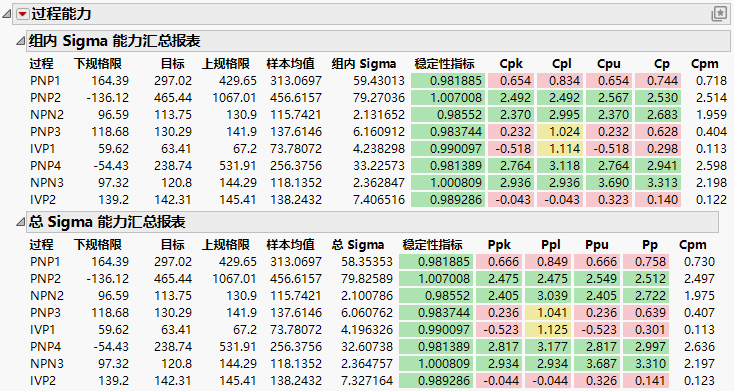
Task: Select lower spec limit -136.12 in second table
Action: [x=107, y=279]
